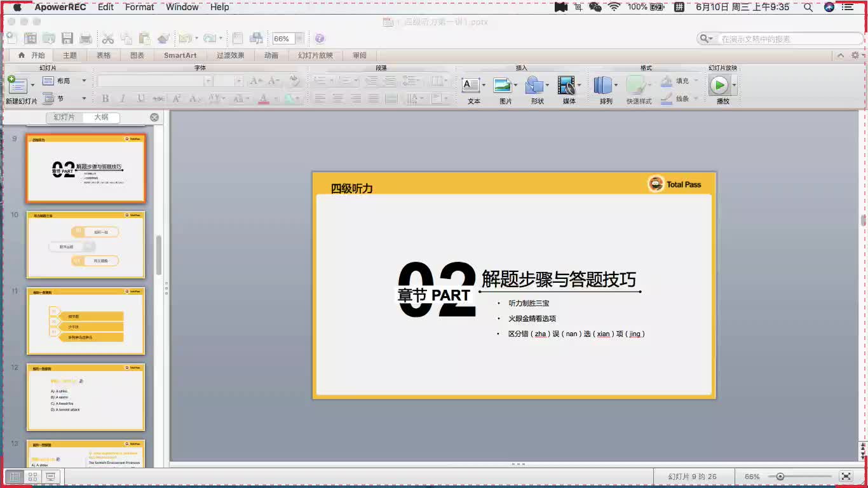
Task: Collapse the ribbon with chevron arrow
Action: tap(841, 55)
